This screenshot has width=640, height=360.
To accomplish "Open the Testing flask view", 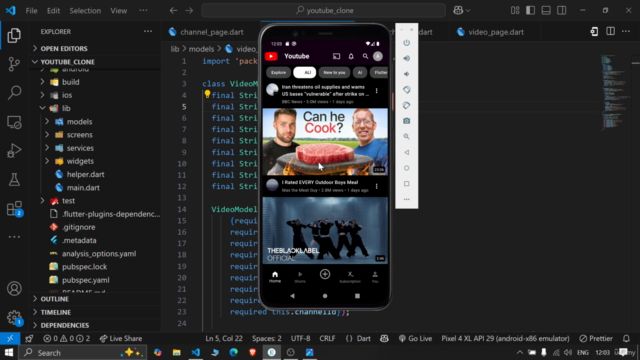I will pos(14,180).
